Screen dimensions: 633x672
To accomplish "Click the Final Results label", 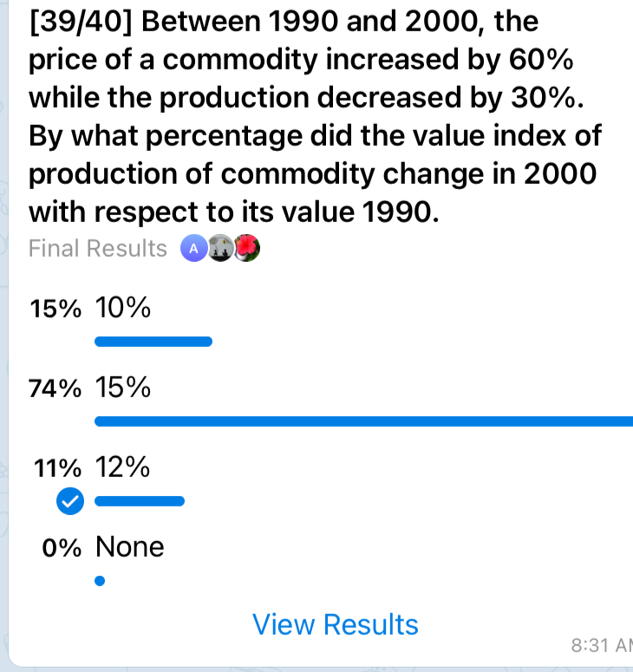I will coord(97,249).
